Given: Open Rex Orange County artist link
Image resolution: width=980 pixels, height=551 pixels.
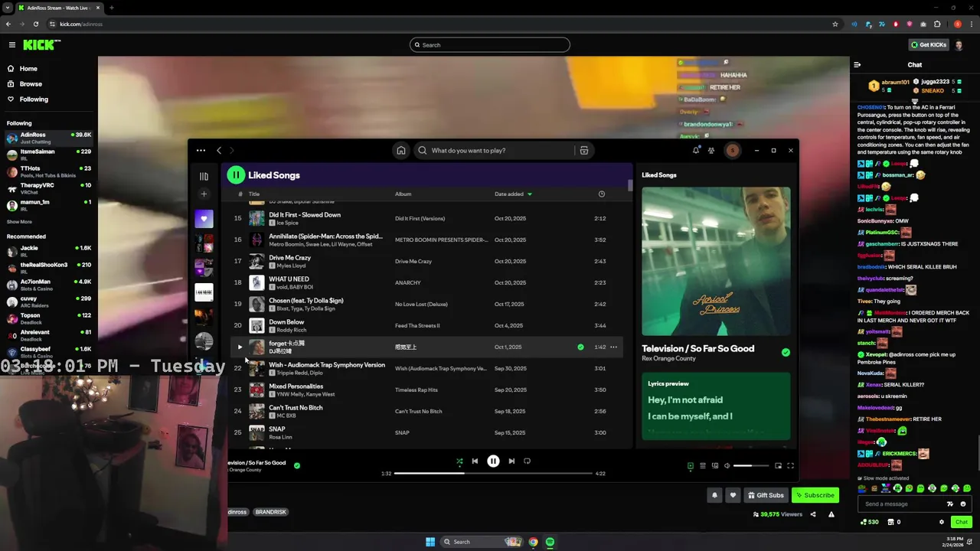Looking at the screenshot, I should pyautogui.click(x=668, y=358).
